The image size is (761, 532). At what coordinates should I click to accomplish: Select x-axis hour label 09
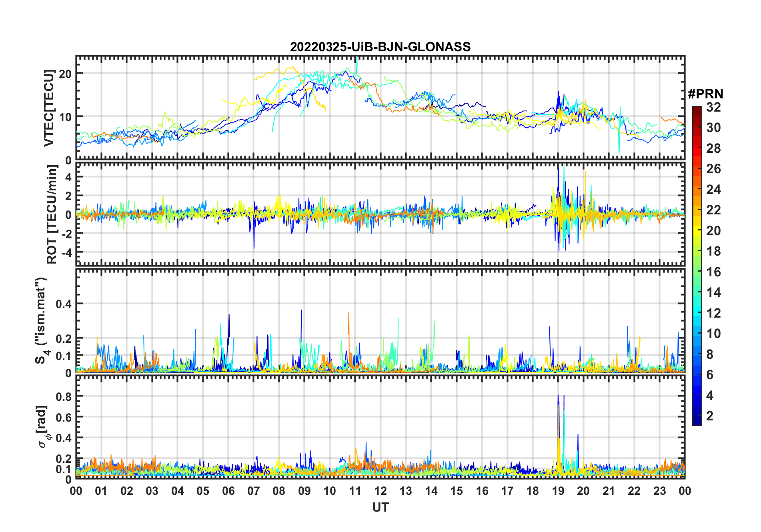pos(304,491)
